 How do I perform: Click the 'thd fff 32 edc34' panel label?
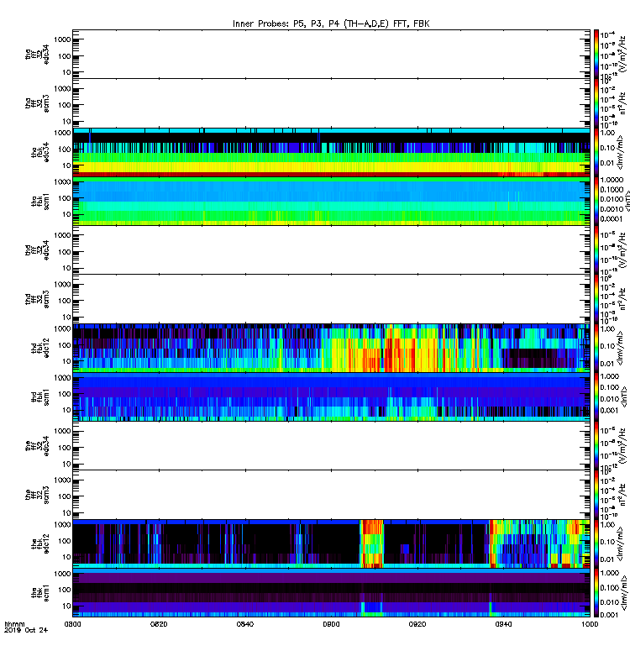(x=37, y=249)
